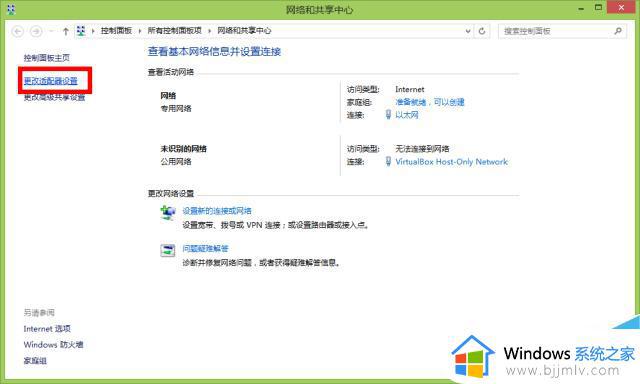Click the window system icon in title bar
The width and height of the screenshot is (640, 384).
[x=11, y=9]
